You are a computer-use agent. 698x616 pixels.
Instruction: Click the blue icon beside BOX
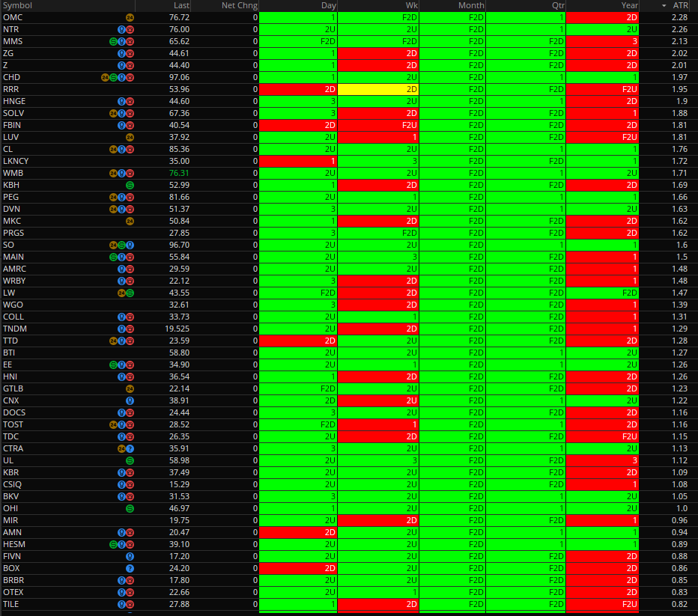click(x=130, y=568)
